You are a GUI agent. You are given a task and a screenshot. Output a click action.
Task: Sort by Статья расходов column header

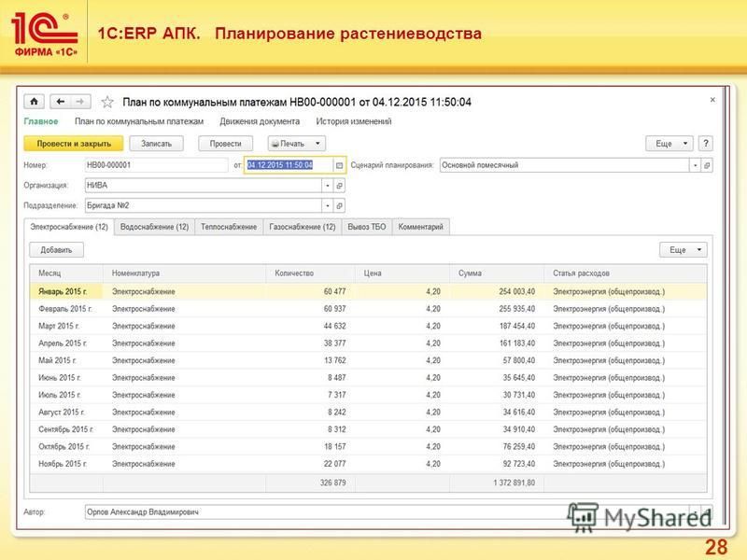click(x=625, y=273)
